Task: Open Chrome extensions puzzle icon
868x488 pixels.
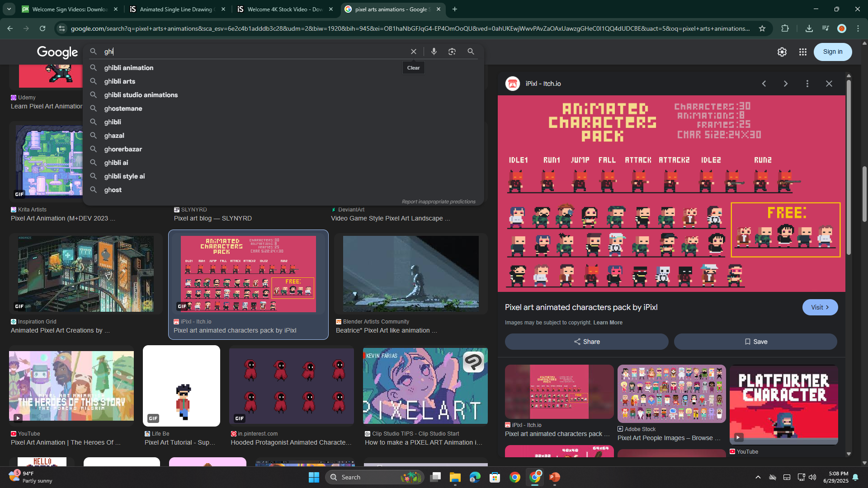Action: 785,28
